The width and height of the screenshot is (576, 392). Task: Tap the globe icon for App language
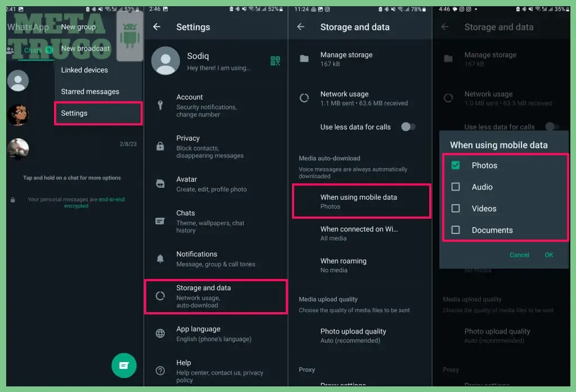point(160,333)
